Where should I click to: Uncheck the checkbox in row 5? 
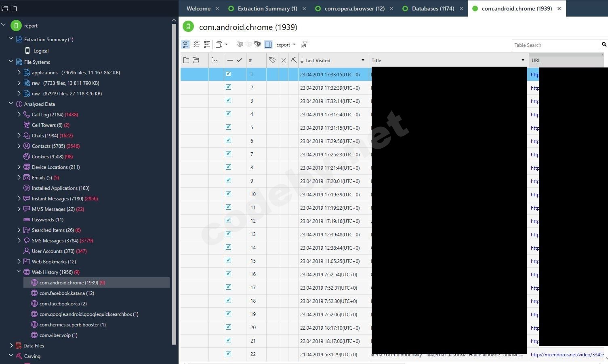[228, 127]
